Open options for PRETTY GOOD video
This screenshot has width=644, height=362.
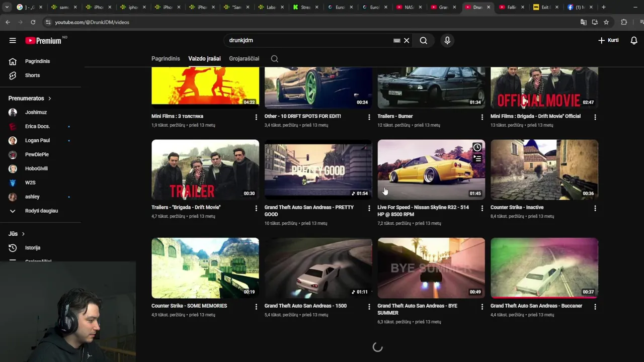pyautogui.click(x=369, y=208)
